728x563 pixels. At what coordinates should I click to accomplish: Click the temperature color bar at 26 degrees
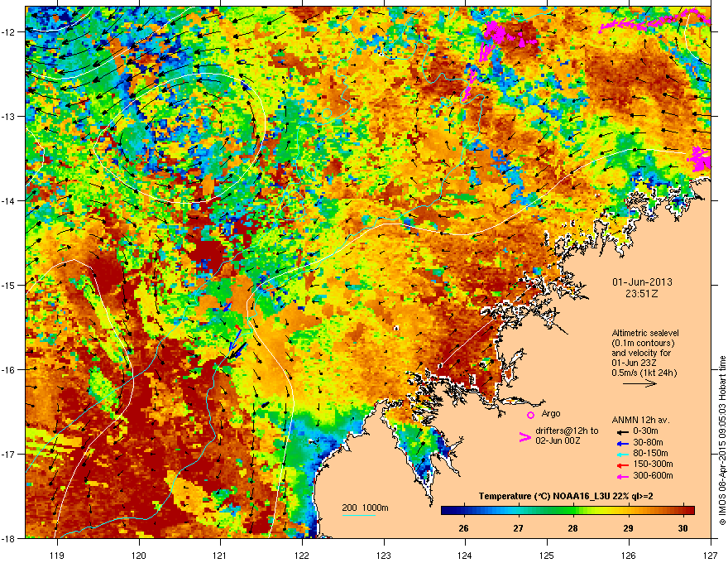click(463, 511)
